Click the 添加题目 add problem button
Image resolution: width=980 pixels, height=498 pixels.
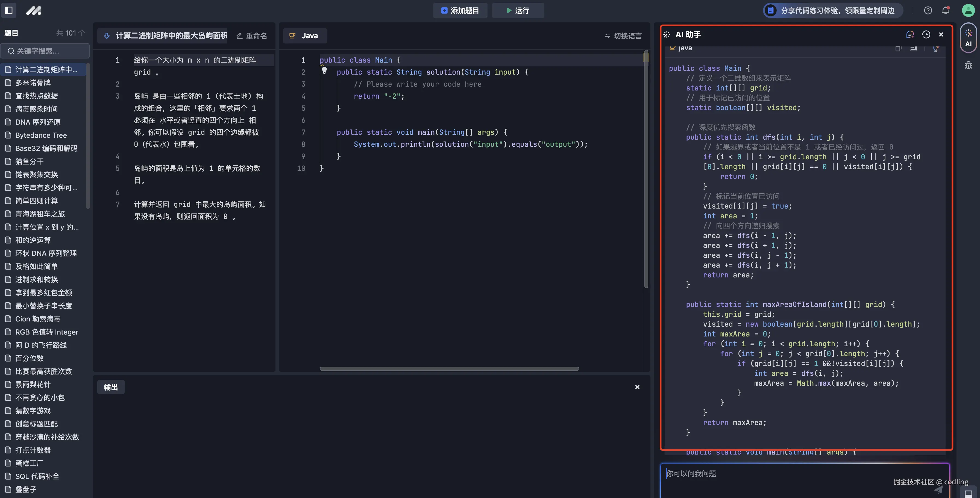pyautogui.click(x=460, y=11)
